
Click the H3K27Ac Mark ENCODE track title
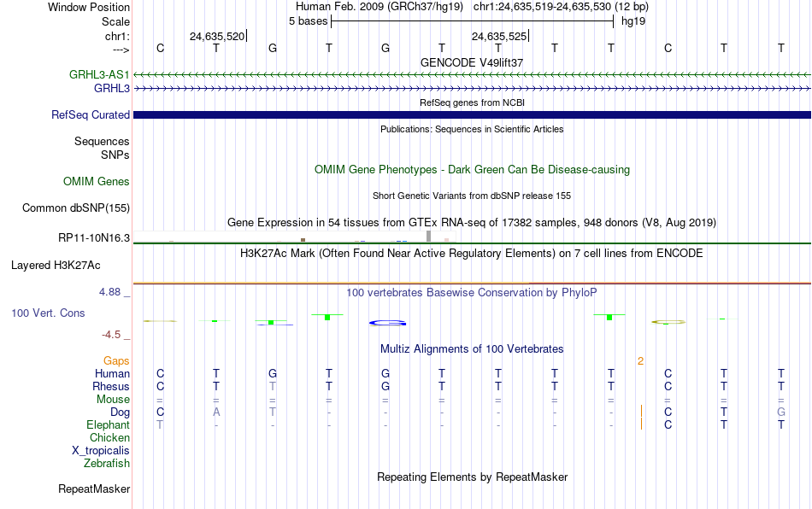tap(472, 254)
